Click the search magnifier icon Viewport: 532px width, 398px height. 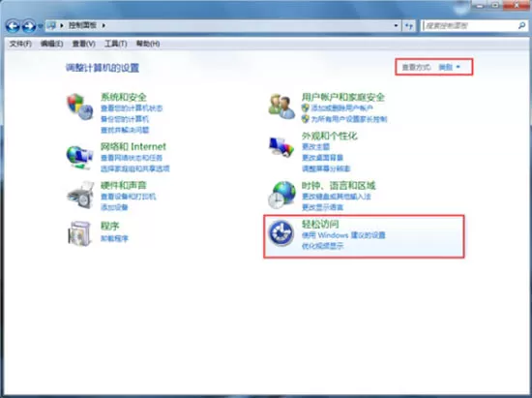pyautogui.click(x=521, y=25)
